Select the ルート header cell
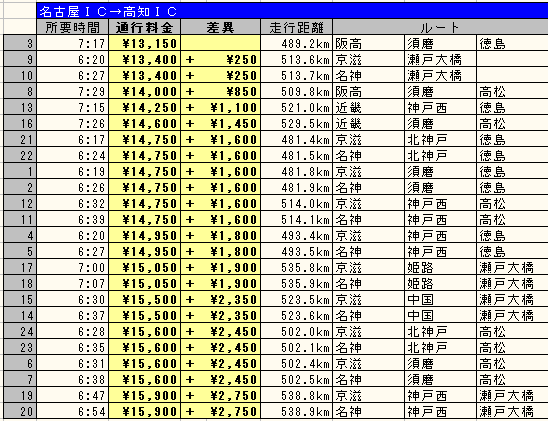 (440, 27)
